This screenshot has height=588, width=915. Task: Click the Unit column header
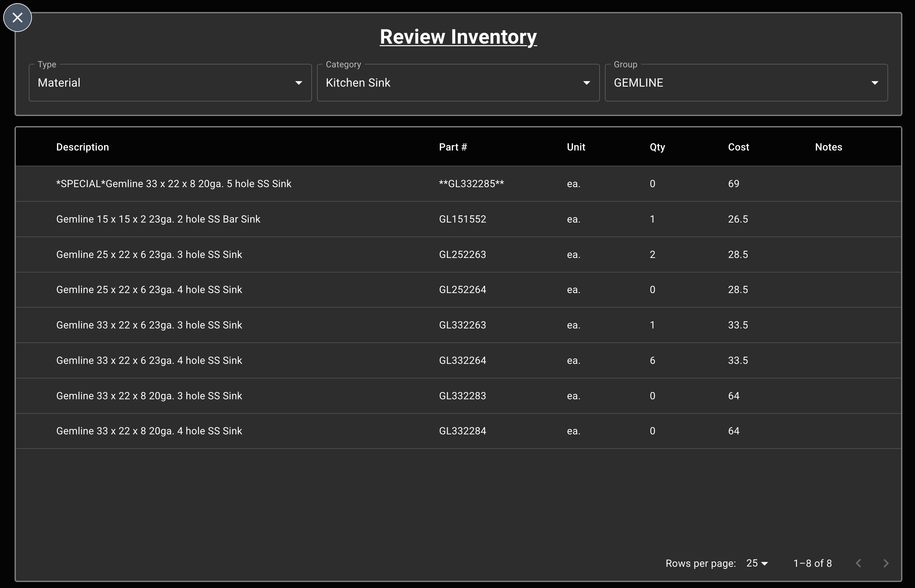(576, 147)
